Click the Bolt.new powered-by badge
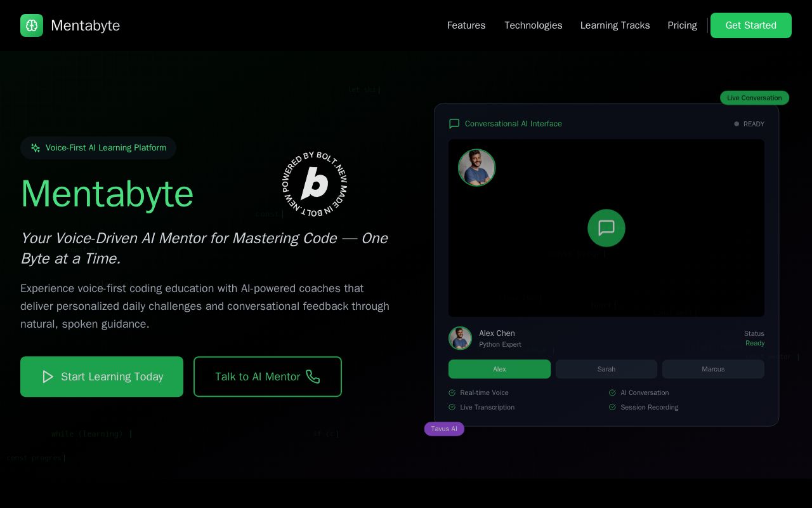Screen dimensions: 812x508 coord(315,184)
